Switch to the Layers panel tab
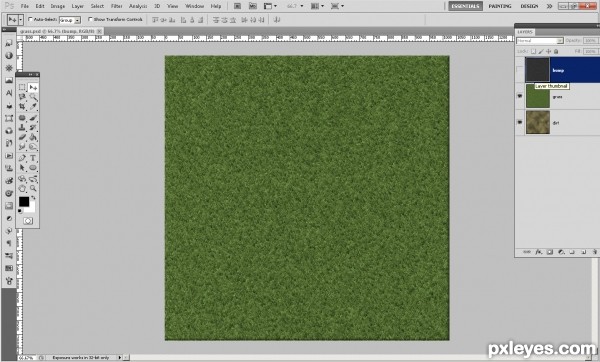Viewport: 600px width, 362px height. pos(525,32)
